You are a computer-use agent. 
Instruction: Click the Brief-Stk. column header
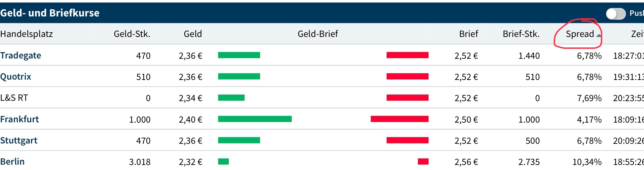point(521,34)
